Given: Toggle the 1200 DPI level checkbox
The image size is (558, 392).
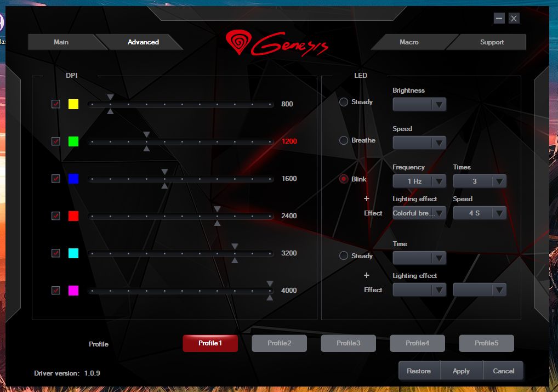Looking at the screenshot, I should pyautogui.click(x=55, y=141).
